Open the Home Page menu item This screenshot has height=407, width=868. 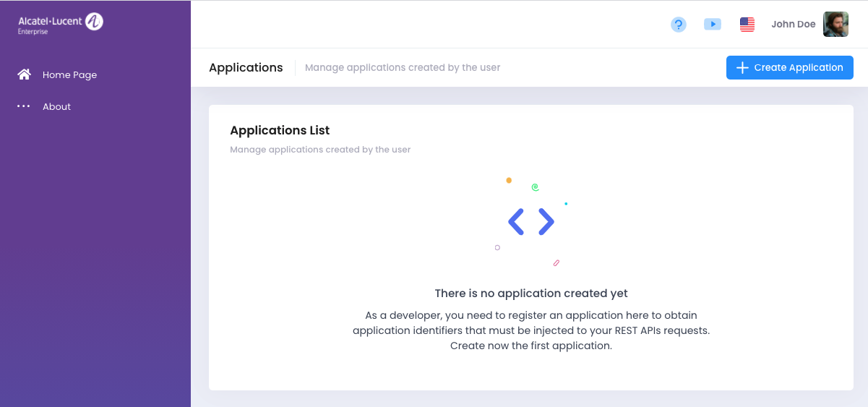pyautogui.click(x=69, y=74)
